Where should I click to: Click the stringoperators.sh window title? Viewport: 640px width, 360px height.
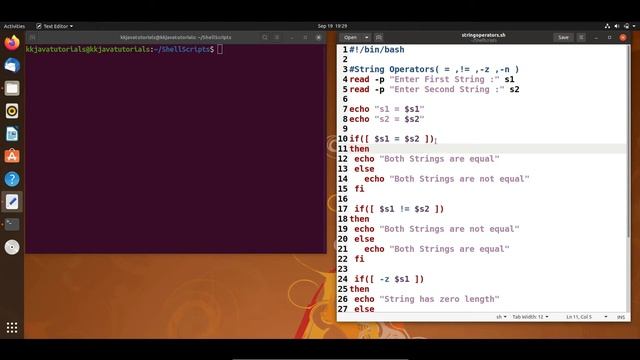point(483,35)
